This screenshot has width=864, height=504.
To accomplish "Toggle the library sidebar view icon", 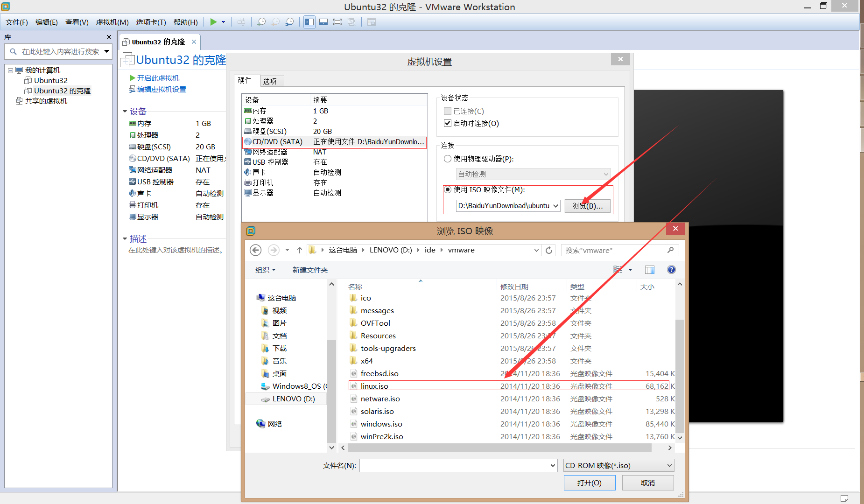I will 309,22.
